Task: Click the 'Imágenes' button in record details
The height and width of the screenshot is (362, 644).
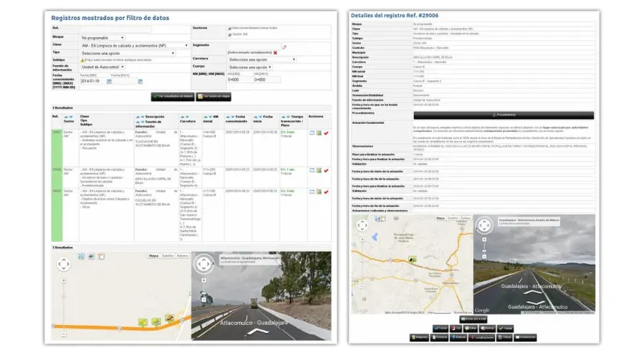Action: click(x=419, y=337)
